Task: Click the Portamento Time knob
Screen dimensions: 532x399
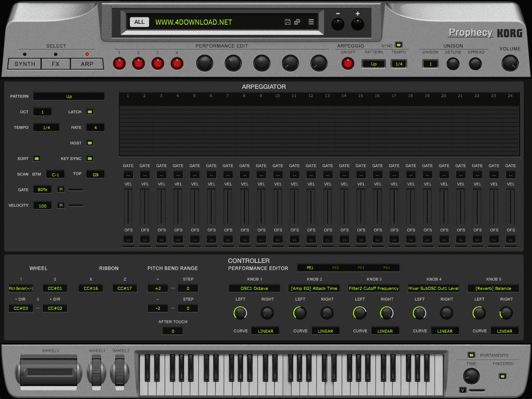Action: pos(471,376)
